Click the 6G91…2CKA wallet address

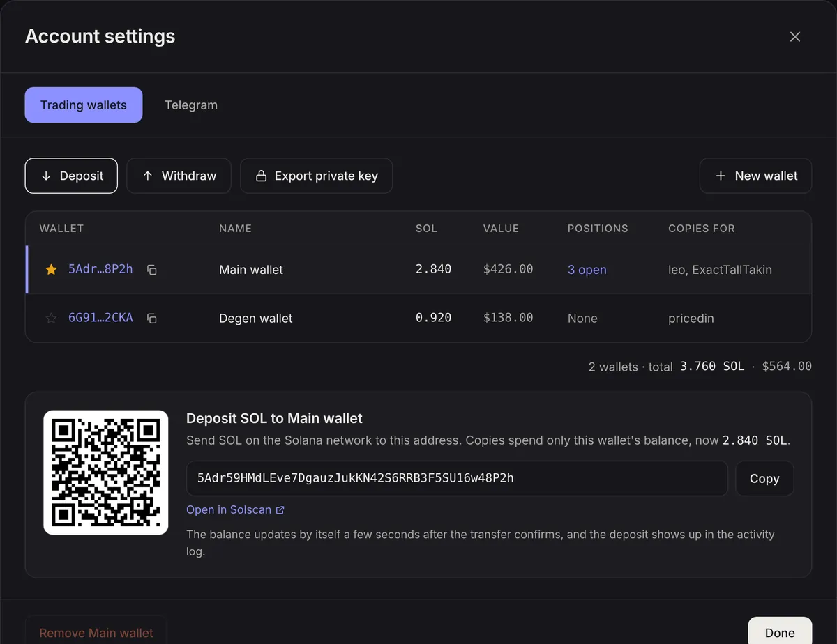pos(100,318)
